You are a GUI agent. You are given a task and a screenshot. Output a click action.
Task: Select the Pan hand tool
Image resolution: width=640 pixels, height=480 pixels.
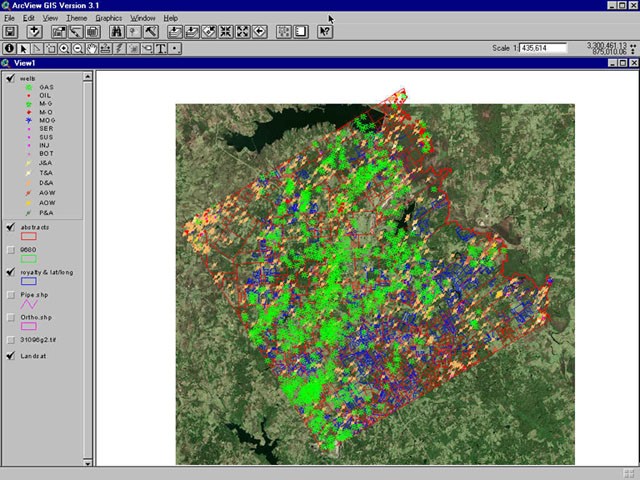[x=92, y=47]
